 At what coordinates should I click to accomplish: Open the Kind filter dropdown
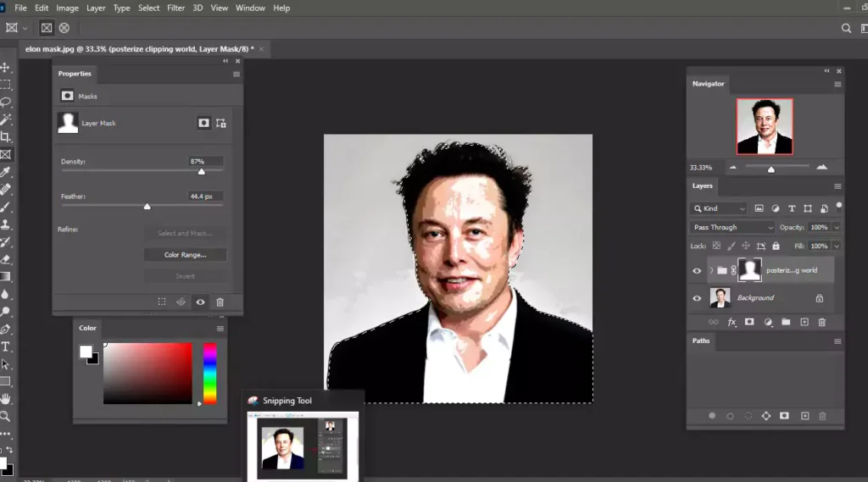click(719, 208)
